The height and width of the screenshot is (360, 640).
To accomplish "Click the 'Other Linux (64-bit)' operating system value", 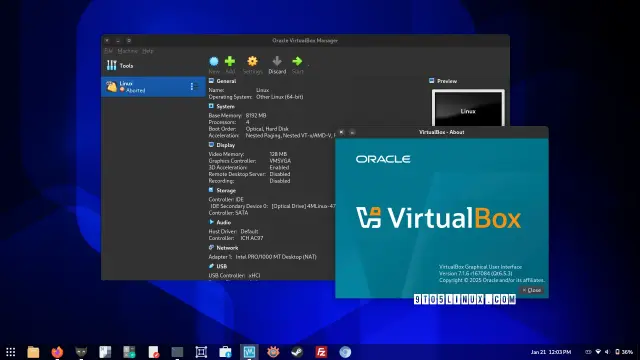I will [x=280, y=97].
